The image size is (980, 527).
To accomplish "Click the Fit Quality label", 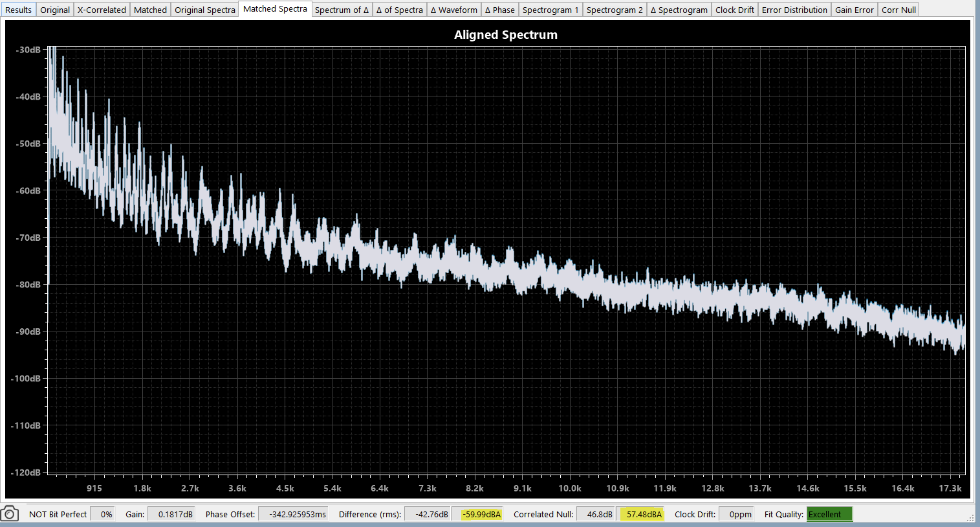I will tap(784, 514).
